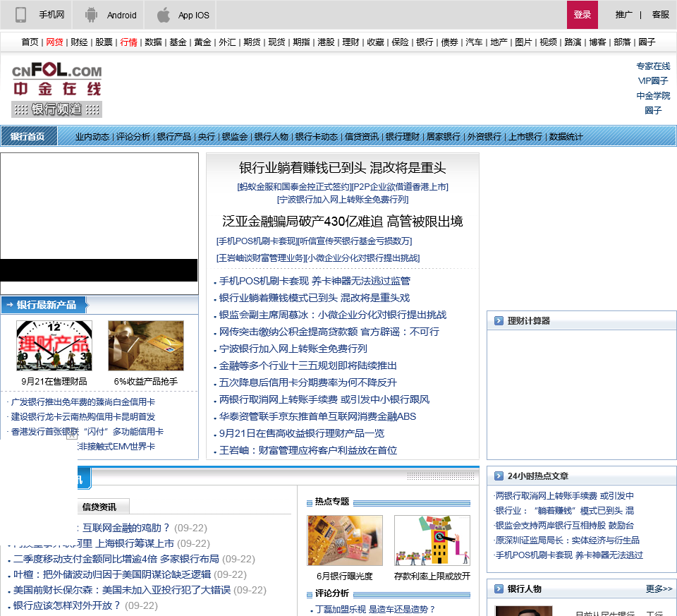Open the 9月21在售理财品 caption link
The image size is (677, 616).
[x=54, y=382]
